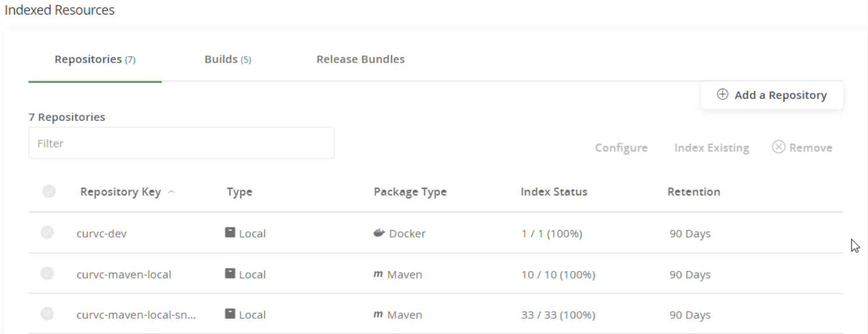
Task: Click the Maven icon in curvc-maven-local row
Action: (378, 274)
